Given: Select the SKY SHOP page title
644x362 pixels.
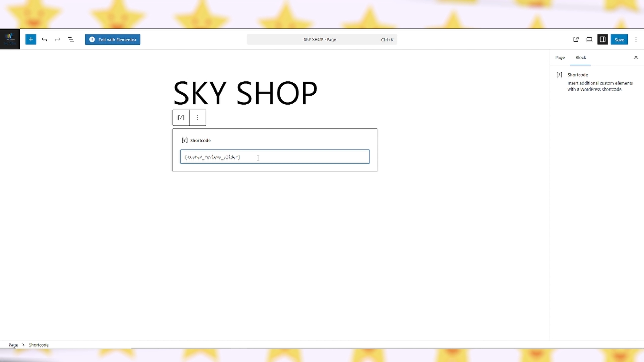Looking at the screenshot, I should [x=245, y=93].
